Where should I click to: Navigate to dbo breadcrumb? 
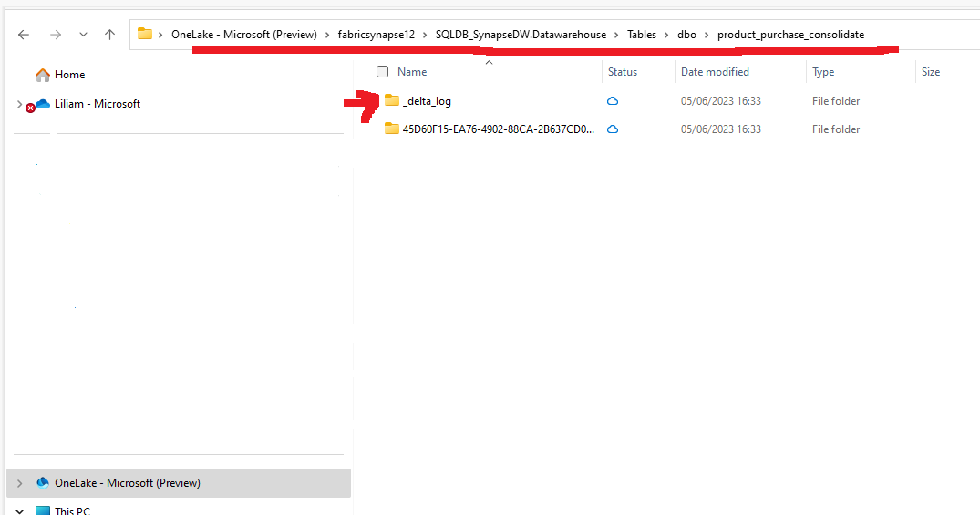click(686, 35)
